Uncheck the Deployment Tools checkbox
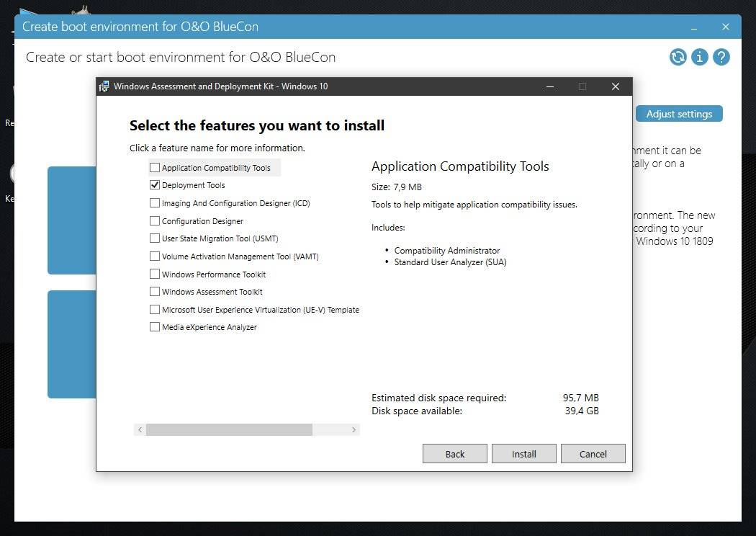 pyautogui.click(x=154, y=184)
